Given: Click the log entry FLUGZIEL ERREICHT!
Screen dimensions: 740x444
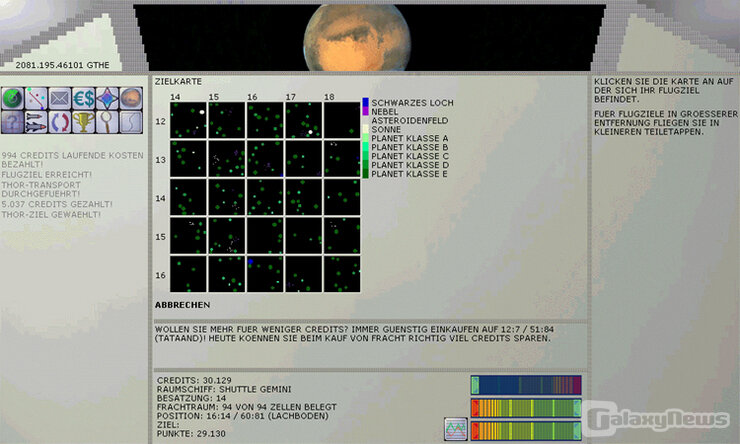Looking at the screenshot, I should point(47,175).
